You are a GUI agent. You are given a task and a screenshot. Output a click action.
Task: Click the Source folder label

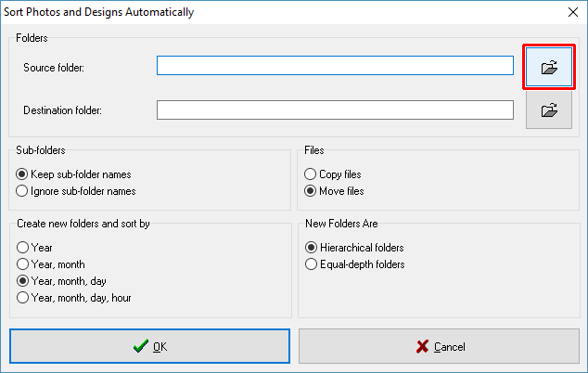(54, 67)
